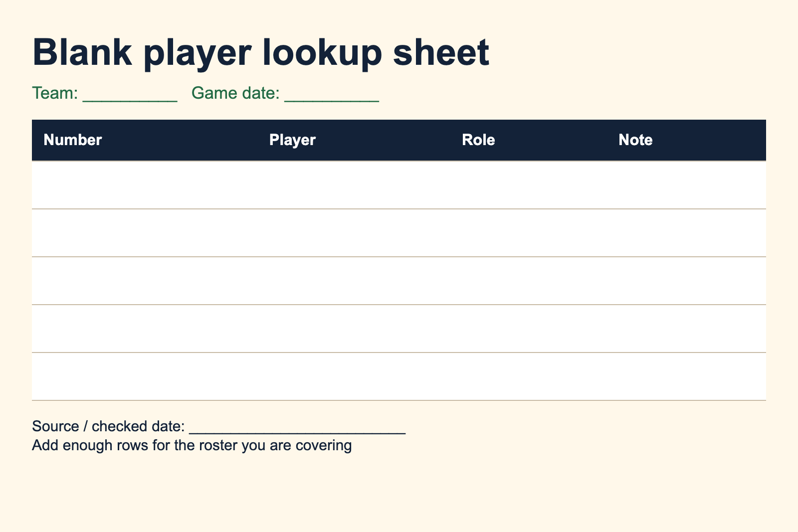This screenshot has height=532, width=798.
Task: Click the "Blank player lookup sheet" title
Action: pyautogui.click(x=261, y=53)
